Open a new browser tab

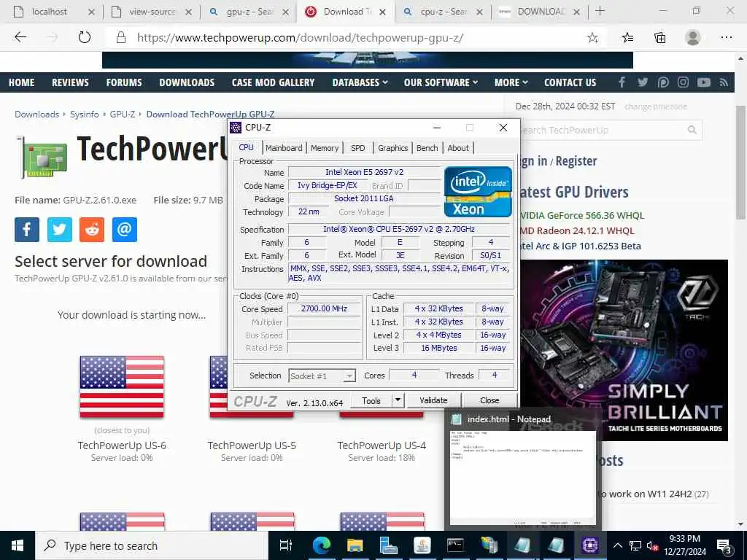click(600, 12)
